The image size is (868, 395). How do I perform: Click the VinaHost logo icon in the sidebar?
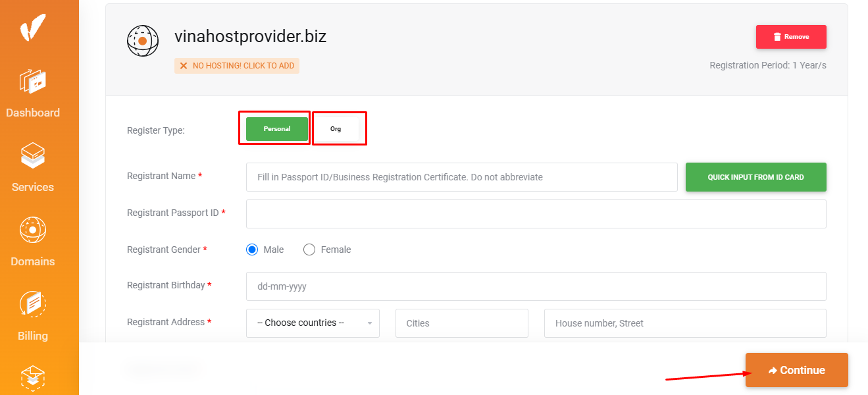coord(32,28)
